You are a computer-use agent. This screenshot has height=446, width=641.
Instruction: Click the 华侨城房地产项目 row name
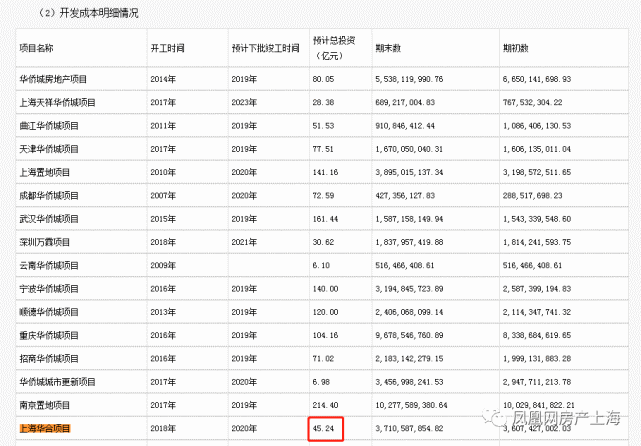(x=55, y=77)
